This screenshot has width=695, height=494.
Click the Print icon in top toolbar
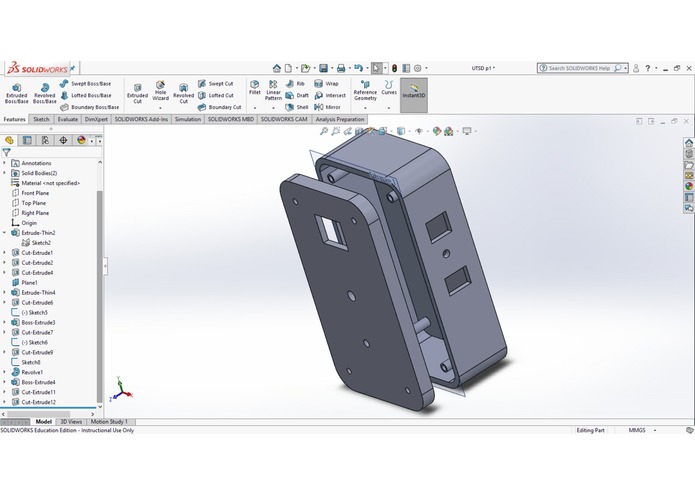[x=341, y=68]
